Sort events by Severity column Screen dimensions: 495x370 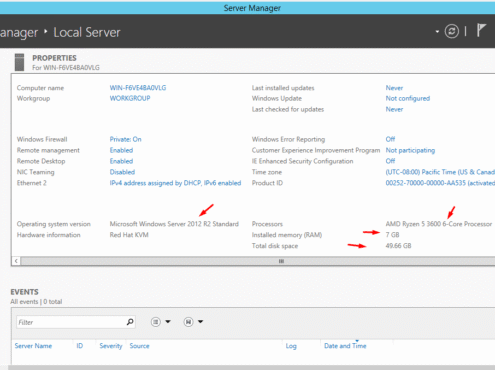point(111,346)
